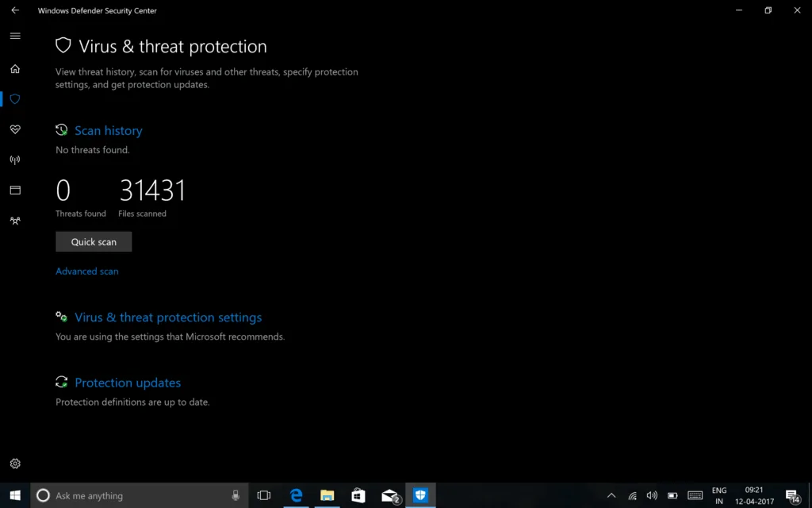Viewport: 812px width, 508px height.
Task: Go to the Home sidebar icon
Action: [x=15, y=69]
